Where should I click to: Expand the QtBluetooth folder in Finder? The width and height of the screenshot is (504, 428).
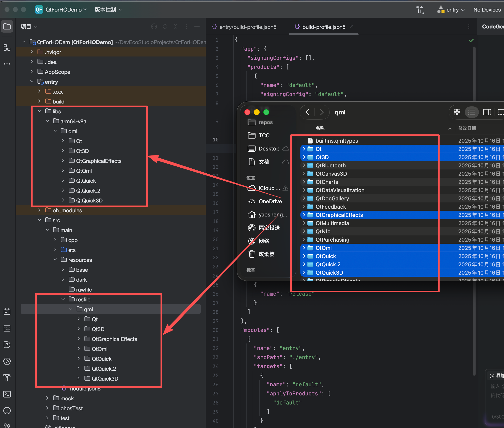(x=304, y=166)
